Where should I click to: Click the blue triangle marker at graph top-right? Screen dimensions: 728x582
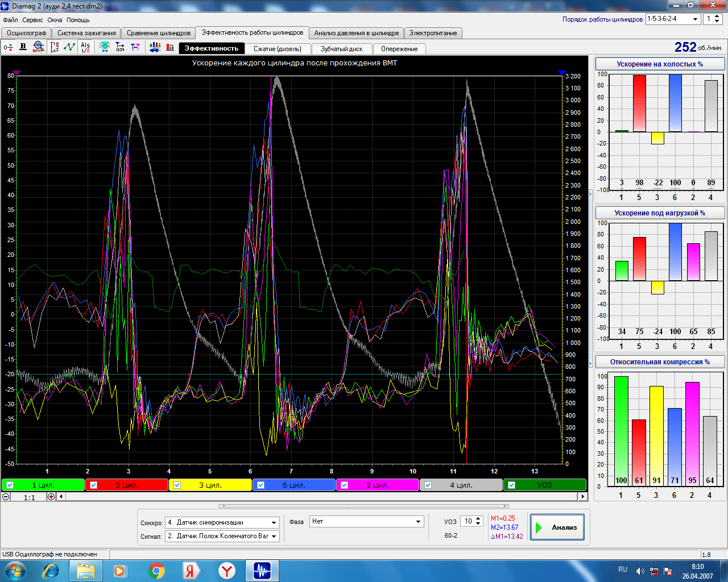pyautogui.click(x=562, y=73)
